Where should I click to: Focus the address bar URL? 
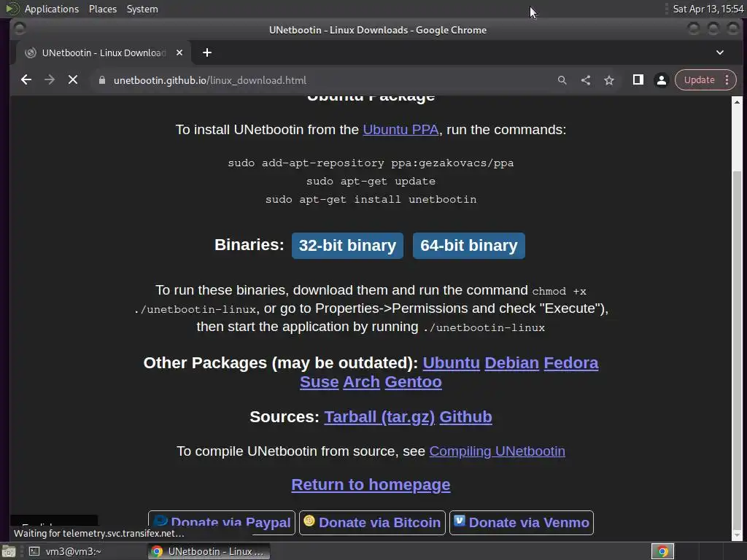209,80
